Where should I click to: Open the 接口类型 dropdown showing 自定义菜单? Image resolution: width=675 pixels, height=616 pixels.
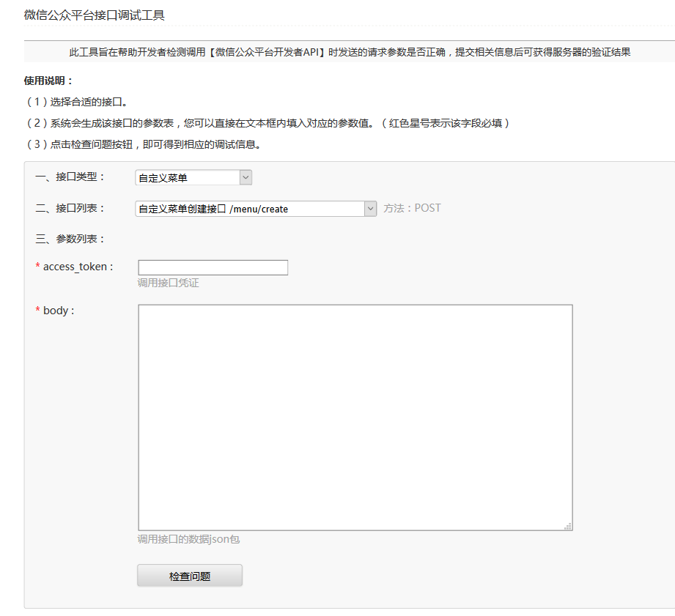pyautogui.click(x=193, y=177)
